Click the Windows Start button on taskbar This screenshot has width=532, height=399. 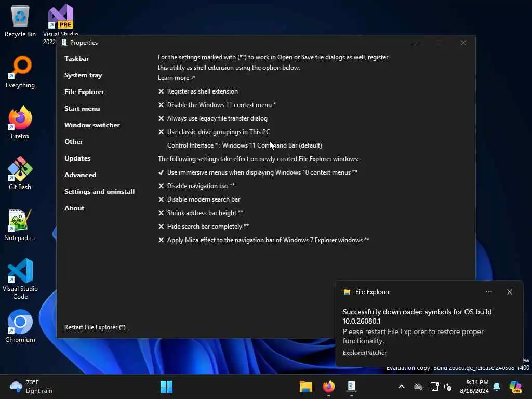166,387
